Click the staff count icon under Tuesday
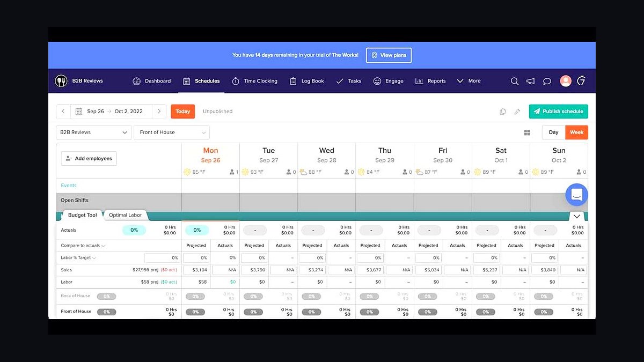Image resolution: width=644 pixels, height=362 pixels. pyautogui.click(x=289, y=172)
